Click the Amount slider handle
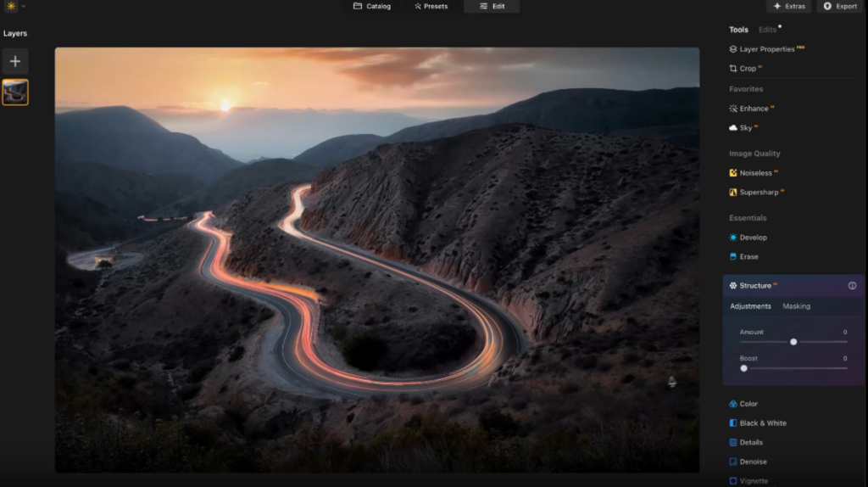Screen dimensions: 868x487 (x=793, y=342)
